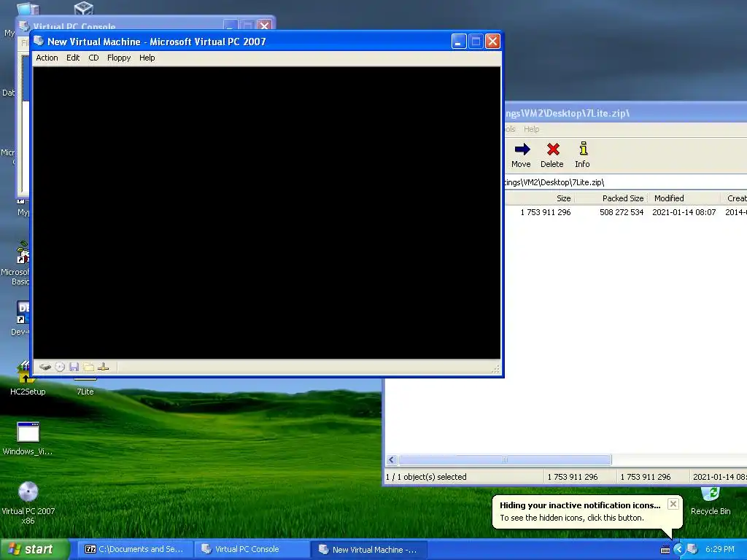This screenshot has width=747, height=560.
Task: Open the Recycle Bin desktop icon
Action: click(711, 502)
